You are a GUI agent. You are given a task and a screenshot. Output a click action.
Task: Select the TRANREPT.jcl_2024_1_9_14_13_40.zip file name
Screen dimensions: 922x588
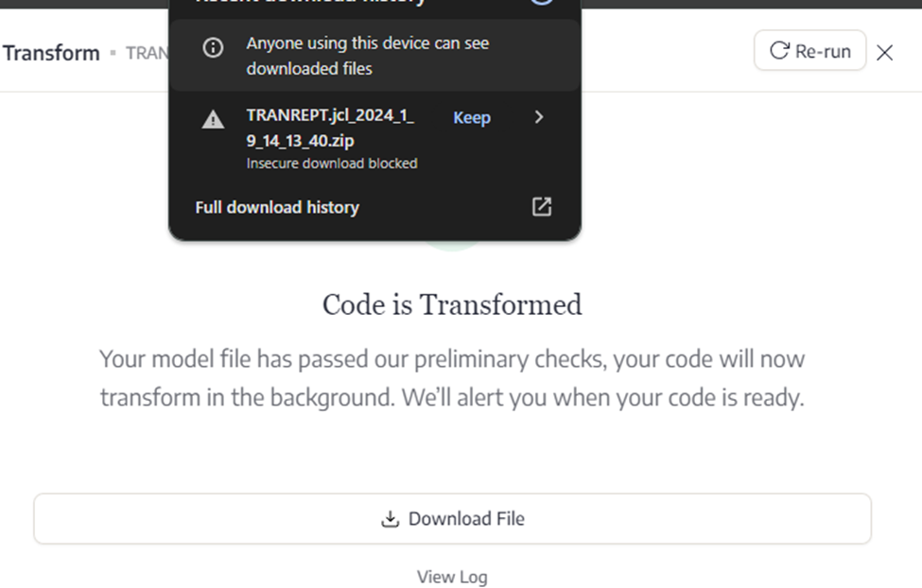(330, 128)
